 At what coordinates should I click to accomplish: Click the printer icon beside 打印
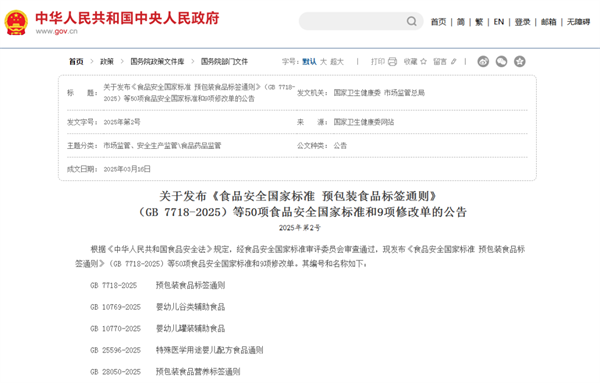(x=392, y=62)
